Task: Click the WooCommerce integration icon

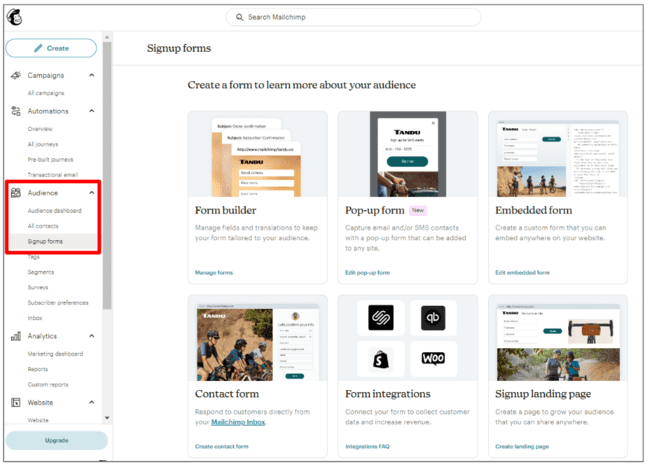Action: pos(433,358)
